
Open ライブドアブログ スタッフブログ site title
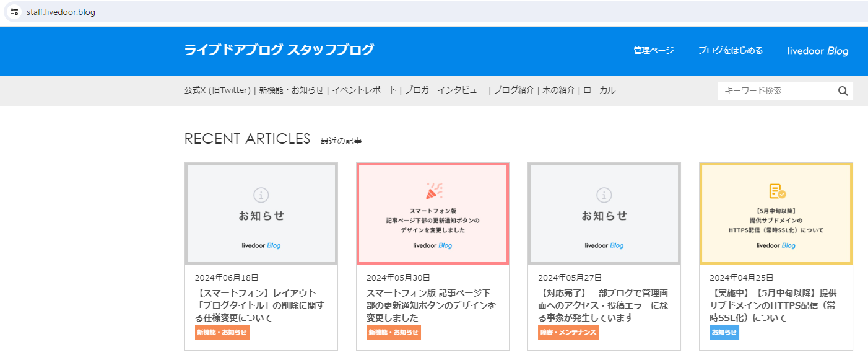tap(279, 50)
